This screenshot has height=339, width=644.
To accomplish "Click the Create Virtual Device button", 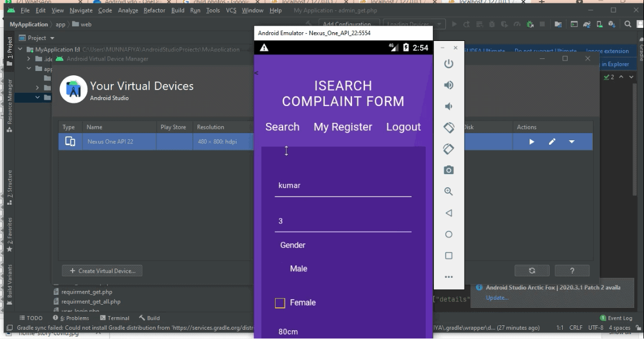I will pyautogui.click(x=102, y=270).
